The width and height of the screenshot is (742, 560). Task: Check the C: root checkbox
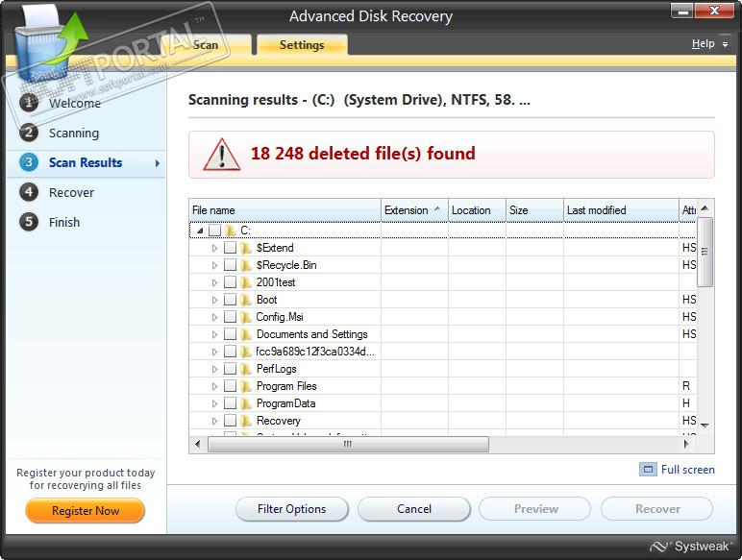pyautogui.click(x=215, y=231)
